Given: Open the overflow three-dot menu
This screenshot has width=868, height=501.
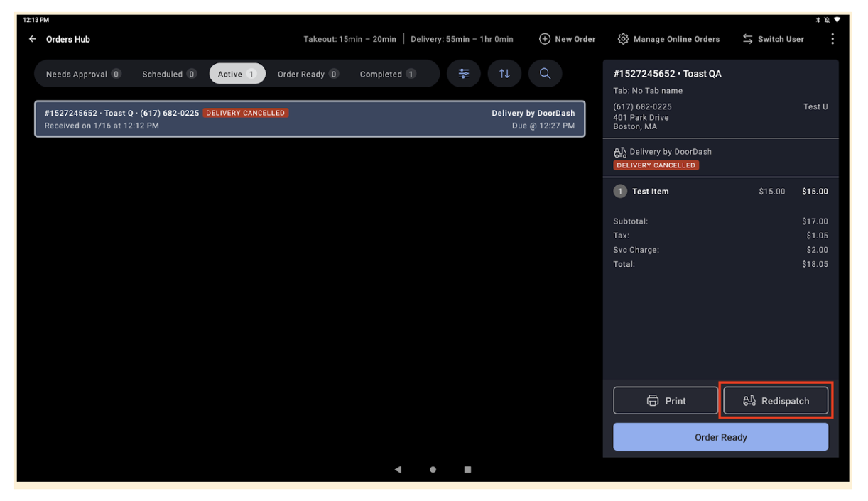Looking at the screenshot, I should [x=832, y=39].
